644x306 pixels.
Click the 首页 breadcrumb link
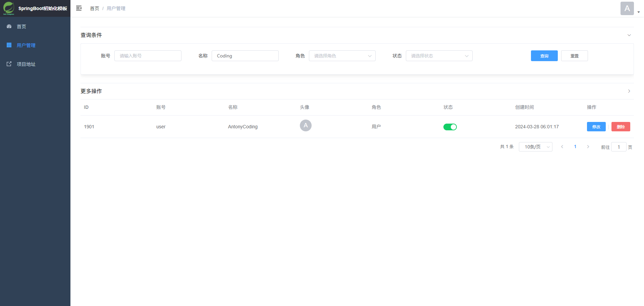click(95, 8)
